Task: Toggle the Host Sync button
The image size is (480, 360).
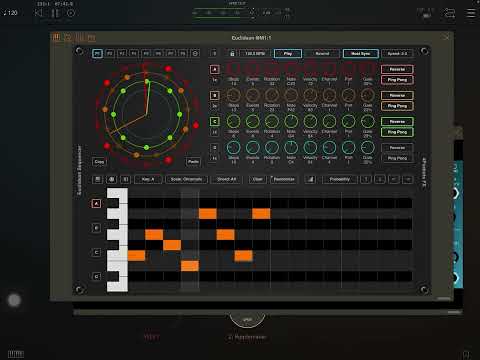Action: [x=361, y=53]
